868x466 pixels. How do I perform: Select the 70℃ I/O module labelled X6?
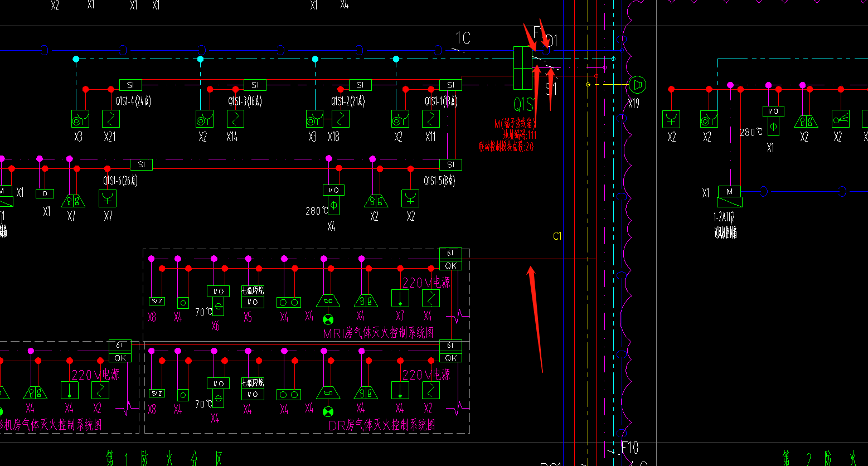click(218, 301)
